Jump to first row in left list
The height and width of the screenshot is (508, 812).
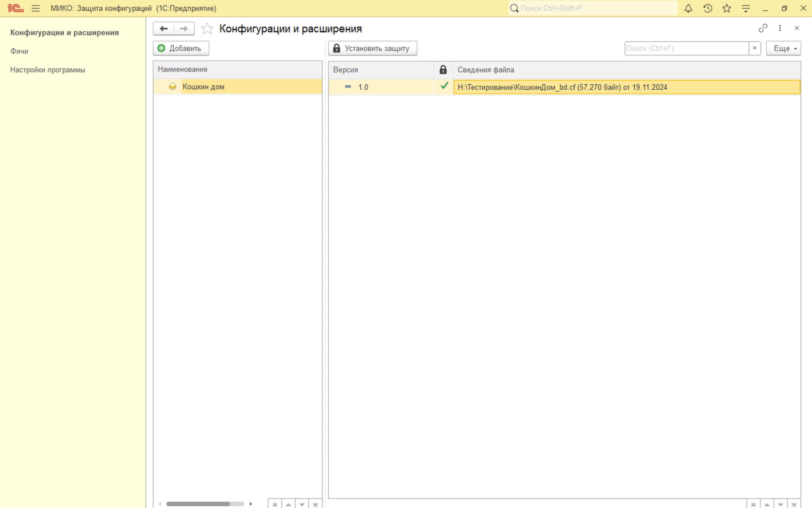[x=275, y=504]
